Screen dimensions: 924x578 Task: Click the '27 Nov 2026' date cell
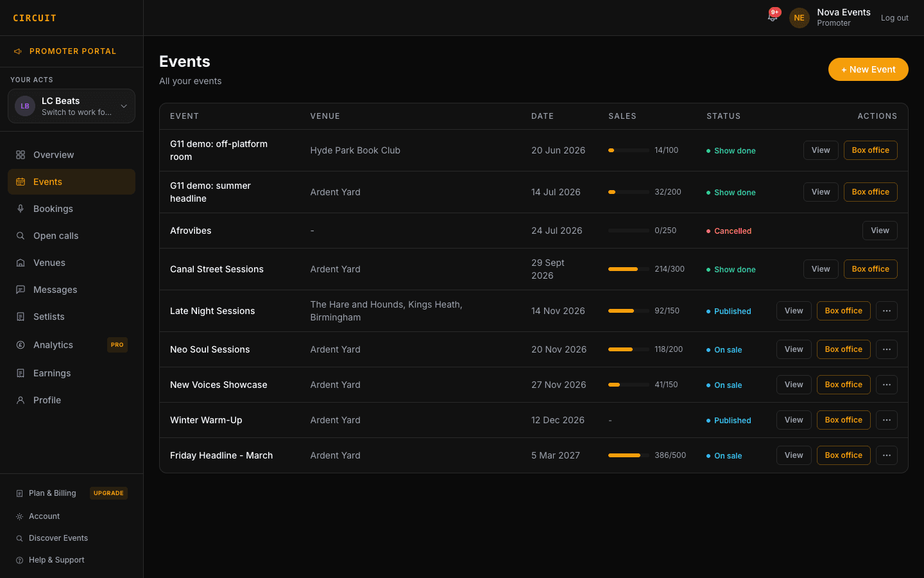click(x=558, y=385)
